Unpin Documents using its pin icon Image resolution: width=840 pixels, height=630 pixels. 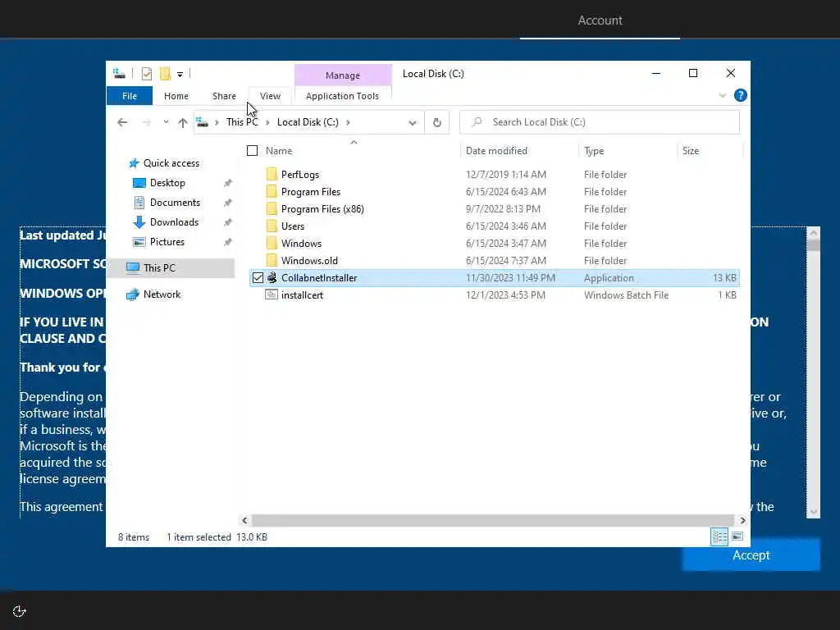[x=228, y=203]
